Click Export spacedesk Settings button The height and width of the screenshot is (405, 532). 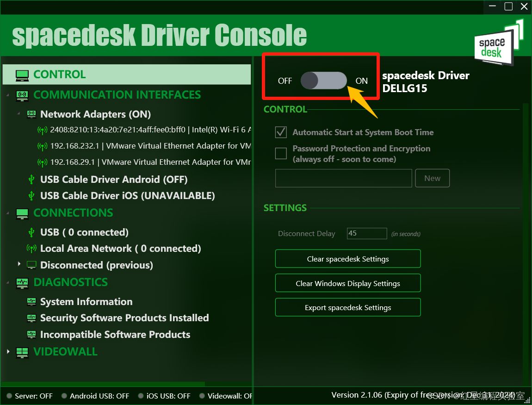[x=348, y=308]
